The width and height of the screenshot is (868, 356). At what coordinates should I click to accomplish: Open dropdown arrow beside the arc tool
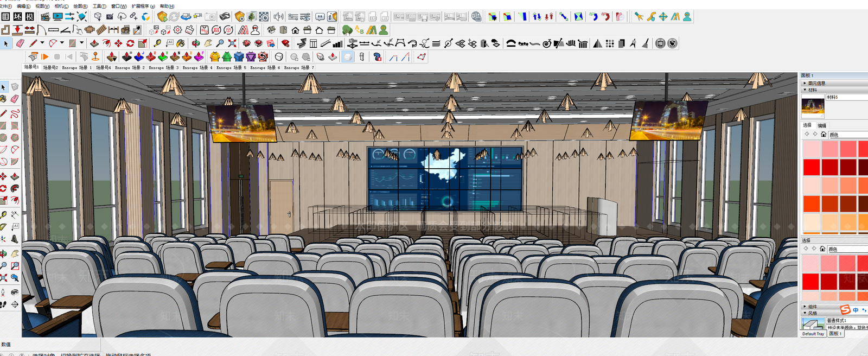(62, 43)
